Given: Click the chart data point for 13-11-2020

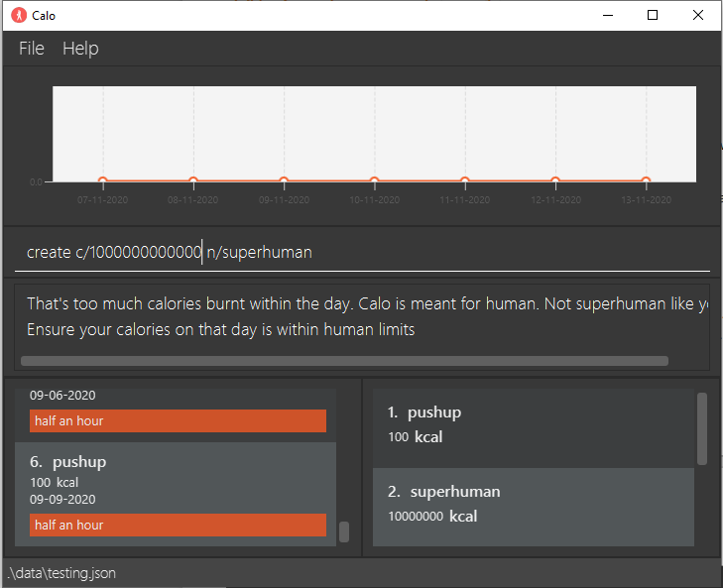Looking at the screenshot, I should (646, 180).
